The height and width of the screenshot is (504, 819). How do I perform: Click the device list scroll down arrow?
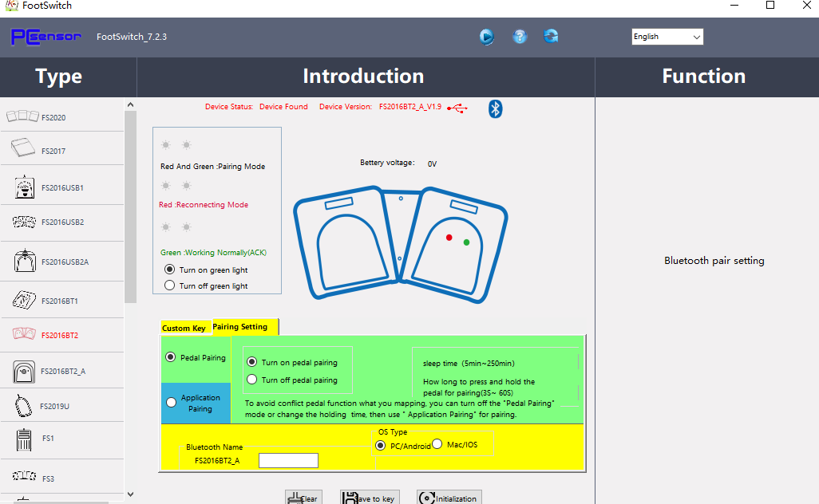(131, 494)
